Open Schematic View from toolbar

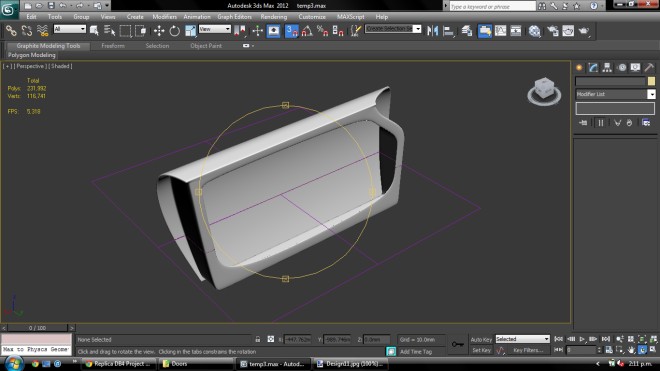[516, 31]
